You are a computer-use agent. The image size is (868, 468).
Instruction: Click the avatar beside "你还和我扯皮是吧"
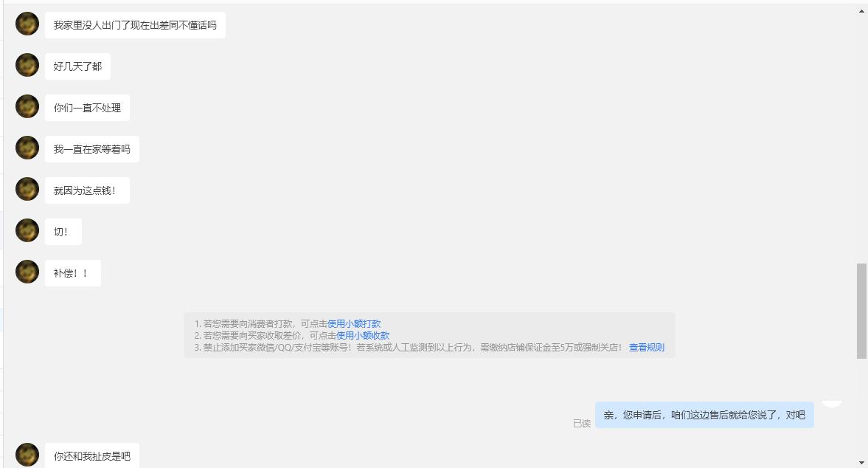[x=27, y=455]
